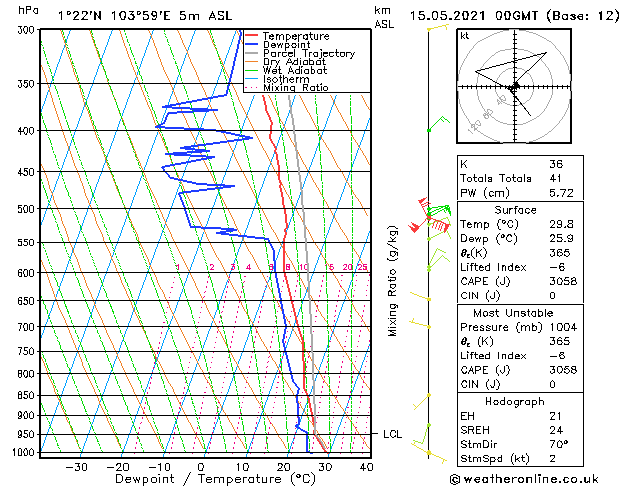
Task: Click the 1000 hPa pressure axis label
Action: pos(25,452)
